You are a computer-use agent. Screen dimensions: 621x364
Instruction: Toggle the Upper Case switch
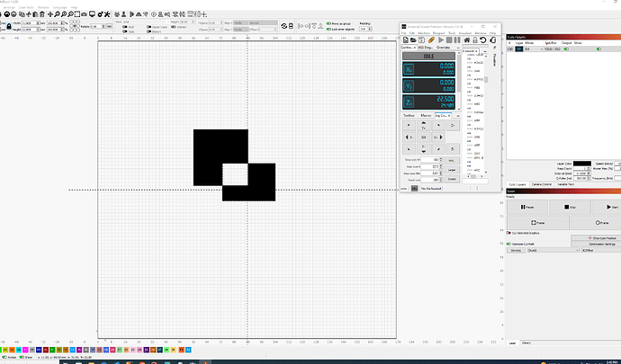click(148, 27)
